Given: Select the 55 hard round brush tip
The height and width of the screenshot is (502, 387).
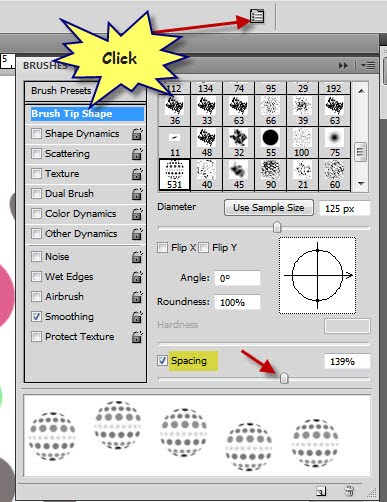Looking at the screenshot, I should point(271,143).
